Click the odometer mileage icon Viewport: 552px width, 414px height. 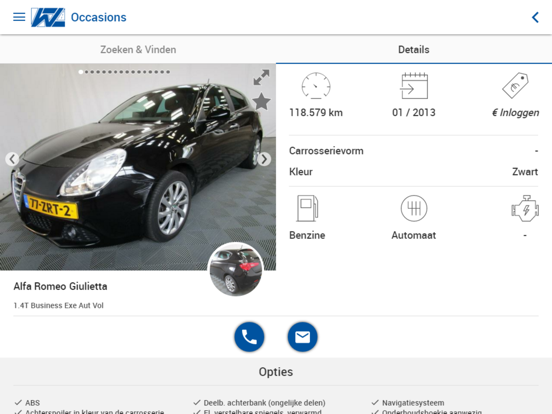[316, 86]
